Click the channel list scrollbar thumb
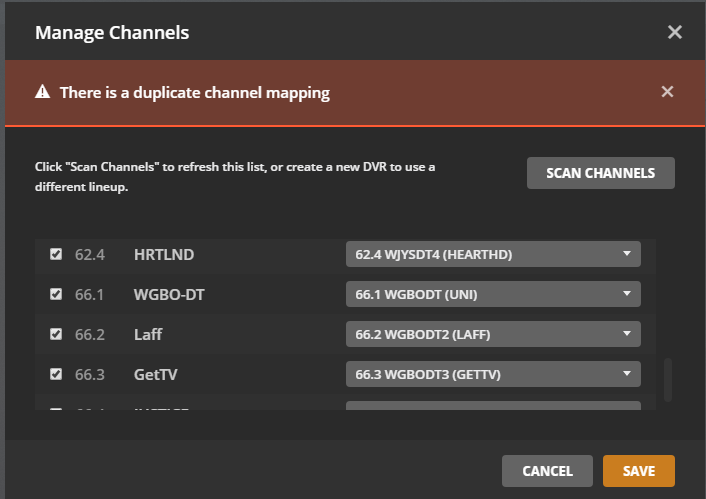The width and height of the screenshot is (706, 499). 668,380
